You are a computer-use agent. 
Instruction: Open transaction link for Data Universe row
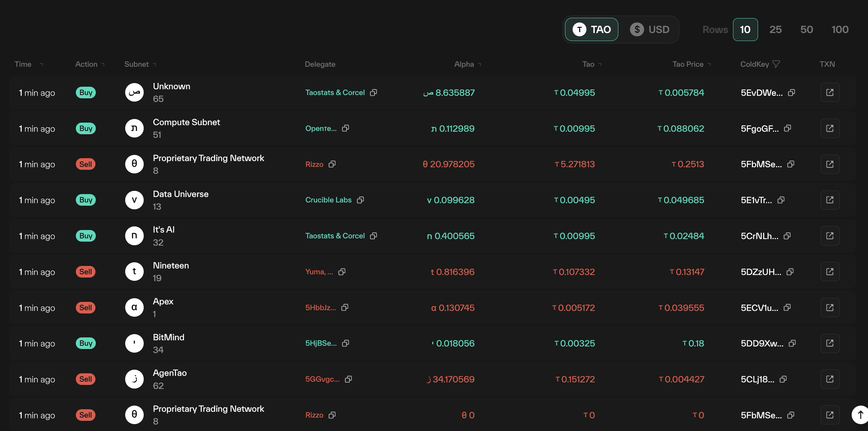830,200
